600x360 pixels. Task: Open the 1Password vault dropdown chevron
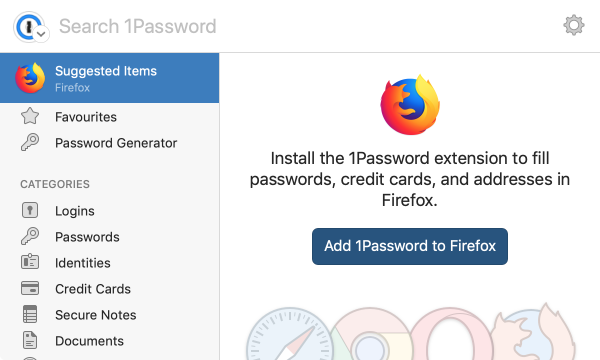(41, 34)
